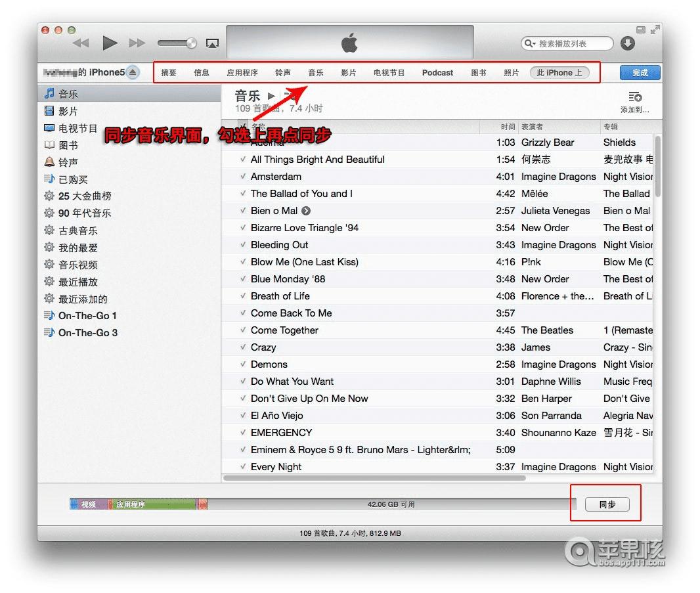The width and height of the screenshot is (700, 593).
Task: Switch to the 摘要 tab
Action: click(x=168, y=73)
